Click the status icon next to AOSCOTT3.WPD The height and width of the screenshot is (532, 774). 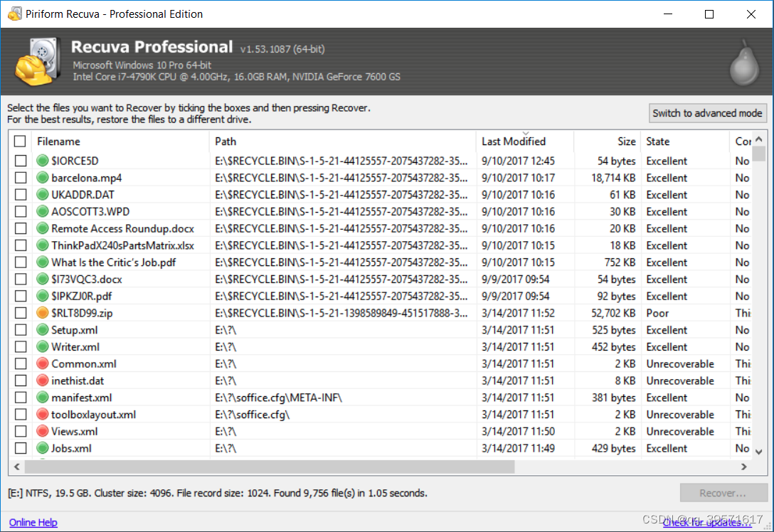pyautogui.click(x=43, y=212)
